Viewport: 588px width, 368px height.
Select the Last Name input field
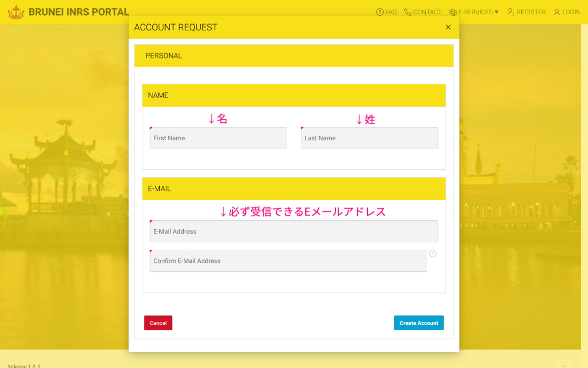369,138
